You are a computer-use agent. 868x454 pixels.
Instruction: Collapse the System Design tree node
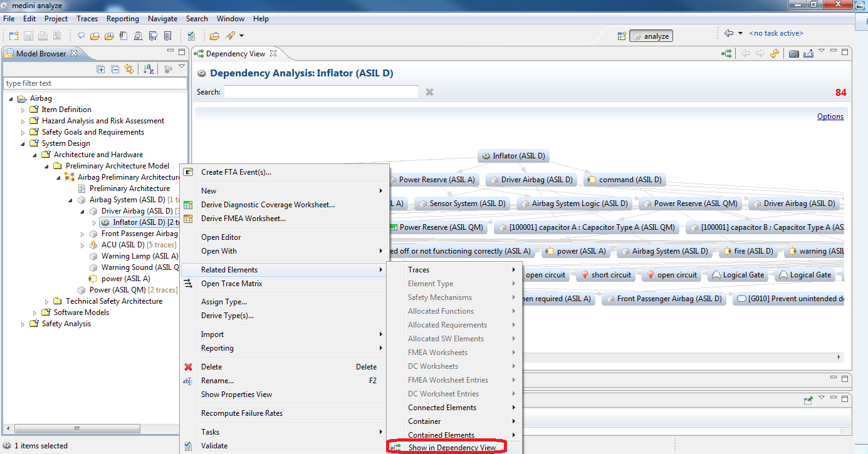click(x=23, y=143)
